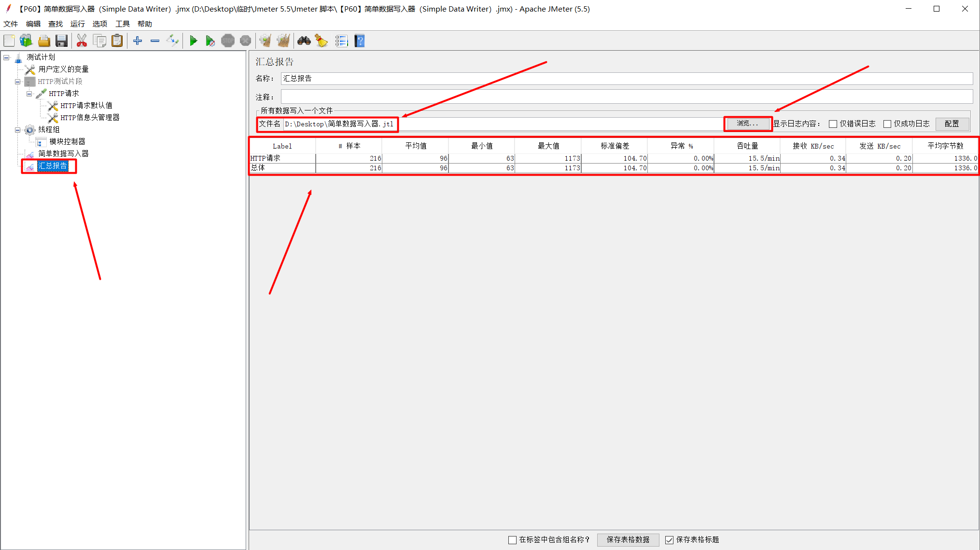This screenshot has width=980, height=550.
Task: Uncheck the 保存表格标题 checkbox
Action: coord(669,540)
